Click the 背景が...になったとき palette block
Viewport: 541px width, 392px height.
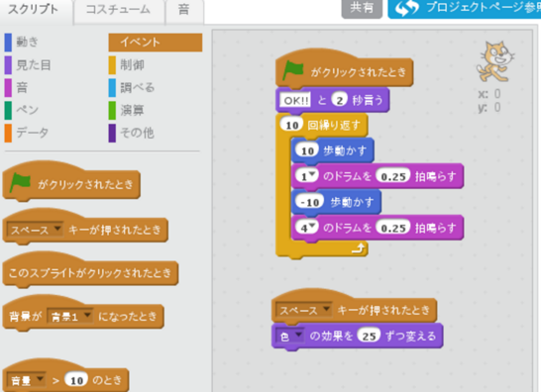click(83, 314)
